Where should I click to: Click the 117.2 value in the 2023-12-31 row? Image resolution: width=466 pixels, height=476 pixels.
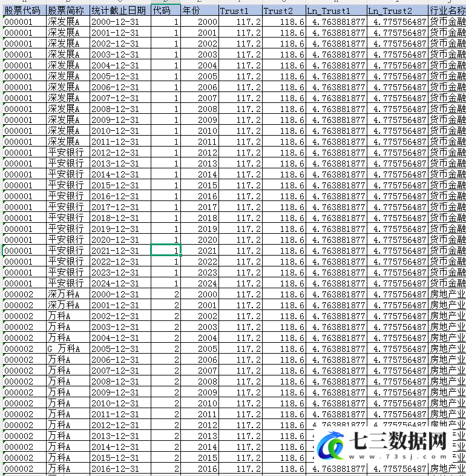(x=240, y=273)
